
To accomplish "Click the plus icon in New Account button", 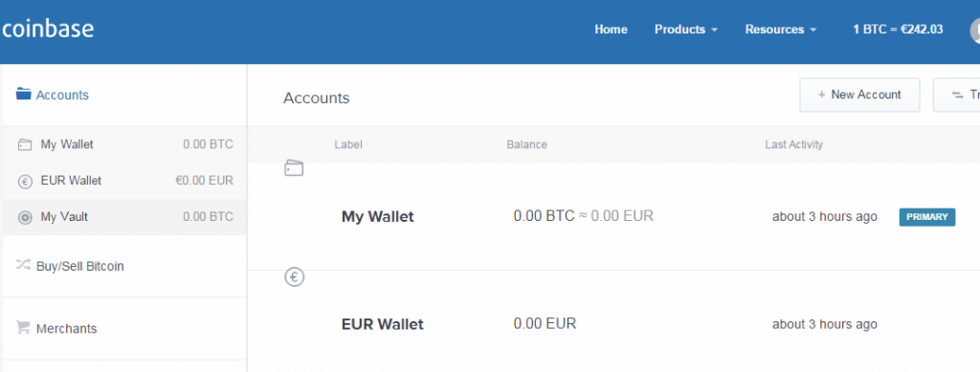I will (x=821, y=95).
